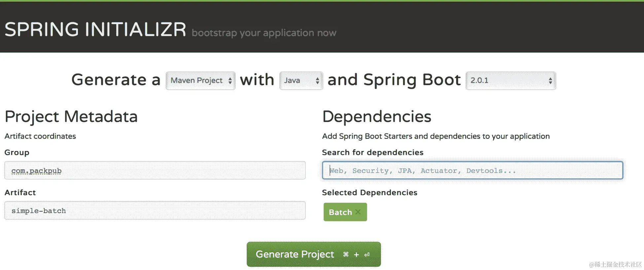This screenshot has height=270, width=644.
Task: Focus the Artifact field containing simple-batch
Action: [x=155, y=210]
